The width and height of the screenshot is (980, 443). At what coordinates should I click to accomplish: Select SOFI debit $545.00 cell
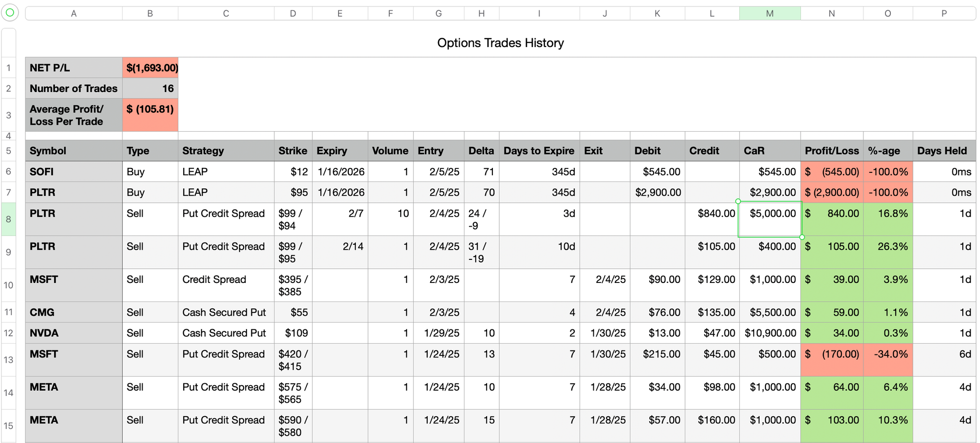[x=657, y=172]
